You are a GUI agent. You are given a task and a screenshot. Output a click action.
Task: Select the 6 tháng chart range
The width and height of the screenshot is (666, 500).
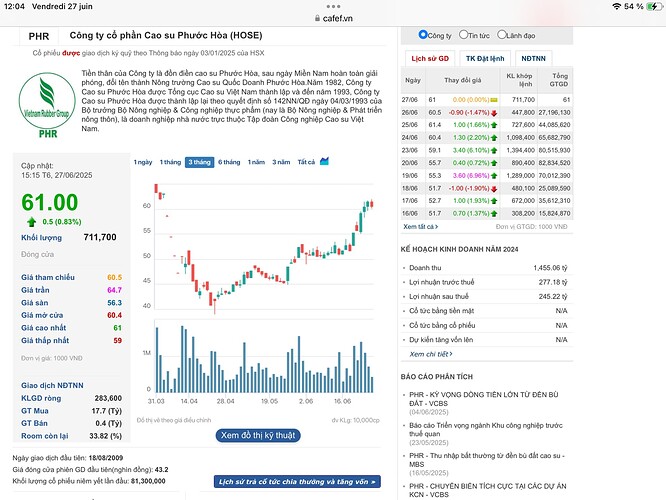[229, 162]
